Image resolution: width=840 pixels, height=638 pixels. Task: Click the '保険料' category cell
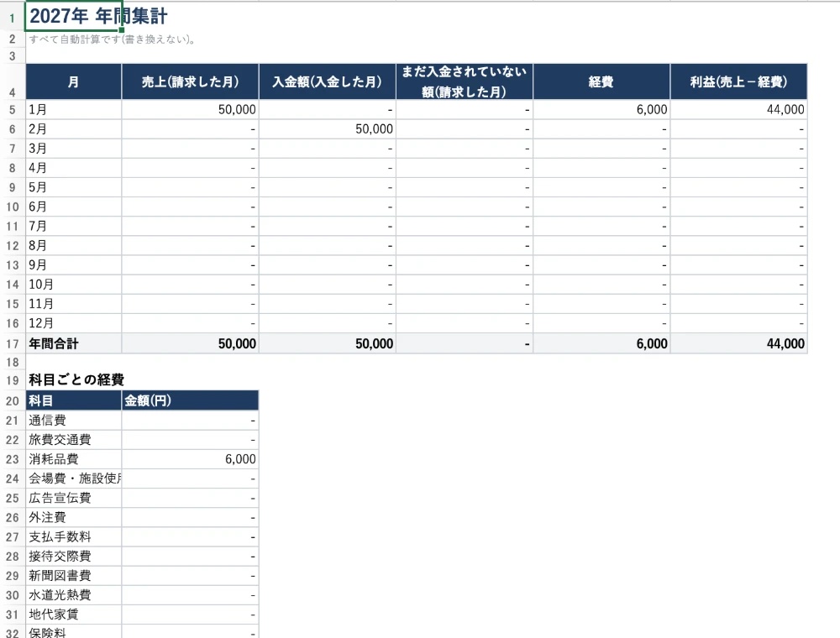pyautogui.click(x=73, y=631)
